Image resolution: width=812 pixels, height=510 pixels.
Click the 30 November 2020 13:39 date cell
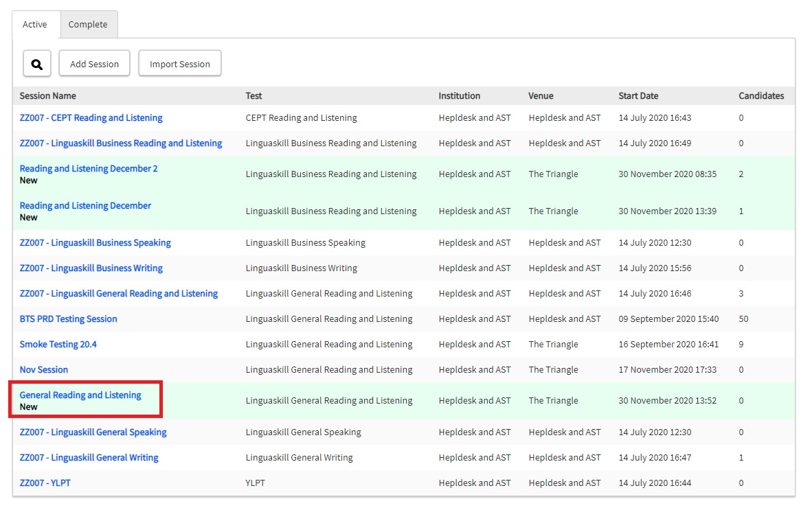(668, 211)
